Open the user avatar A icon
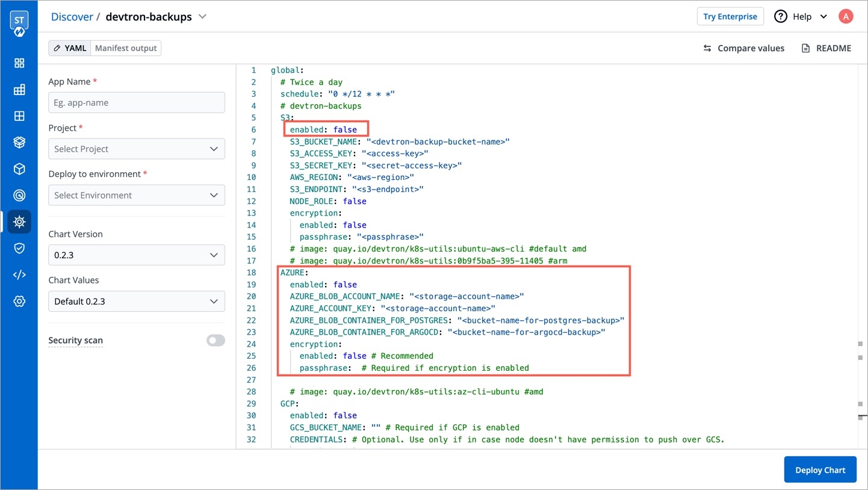Screen dimensions: 868x490 pyautogui.click(x=846, y=16)
